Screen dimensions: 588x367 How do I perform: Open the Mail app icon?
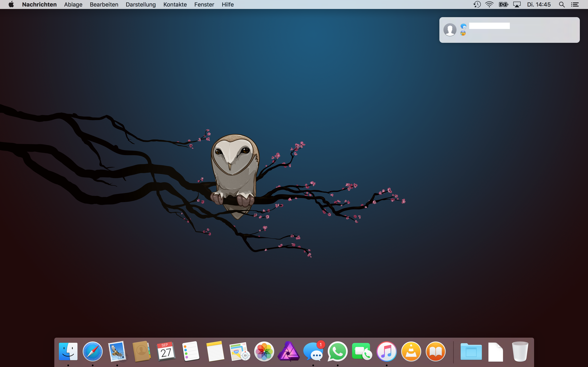pos(117,352)
